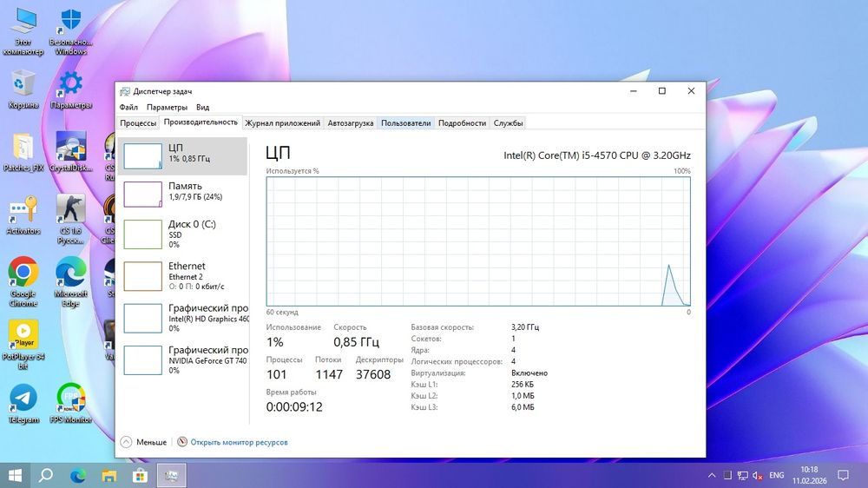This screenshot has height=488, width=868.
Task: Click the processes count 101
Action: click(x=276, y=374)
